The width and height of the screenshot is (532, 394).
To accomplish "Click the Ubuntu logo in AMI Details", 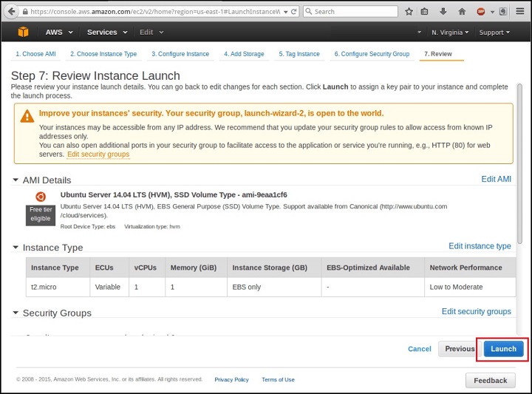I will click(41, 197).
